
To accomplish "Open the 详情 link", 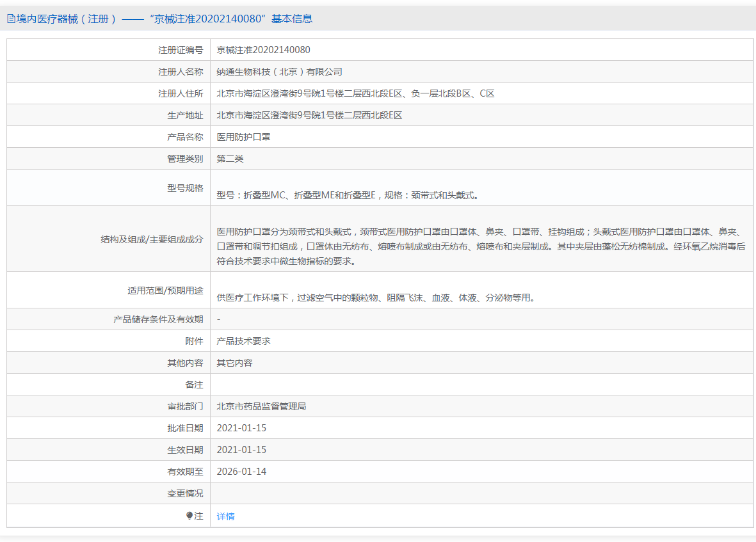I will (225, 516).
